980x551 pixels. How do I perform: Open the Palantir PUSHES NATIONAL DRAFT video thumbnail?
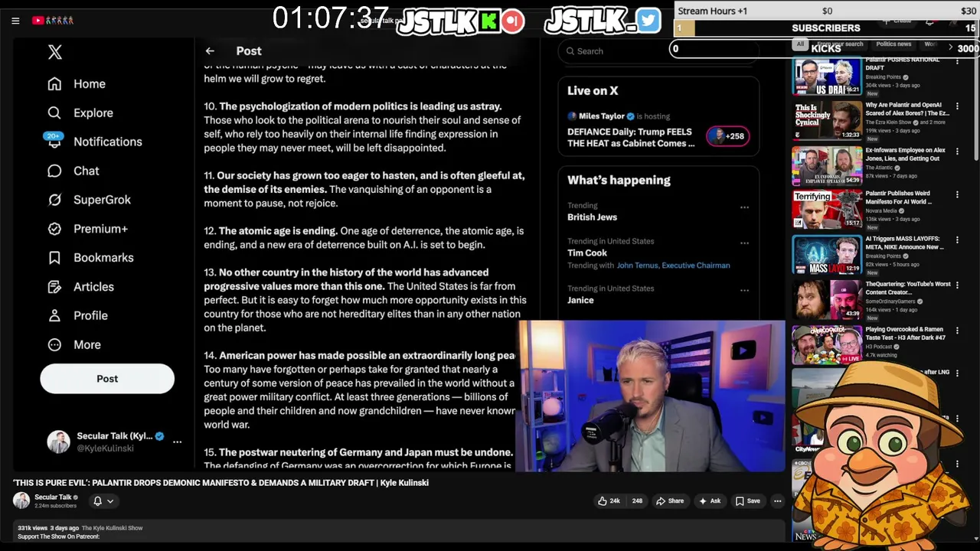pos(827,77)
